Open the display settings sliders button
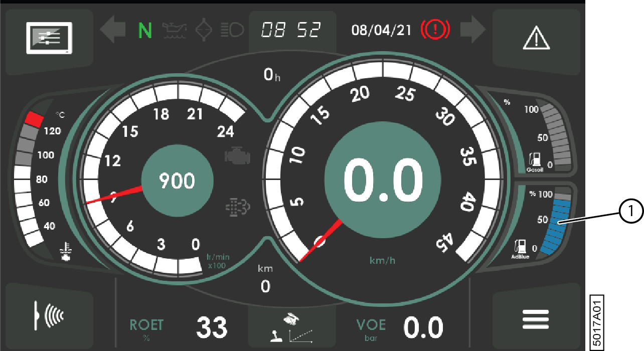644x351 pixels. (49, 39)
